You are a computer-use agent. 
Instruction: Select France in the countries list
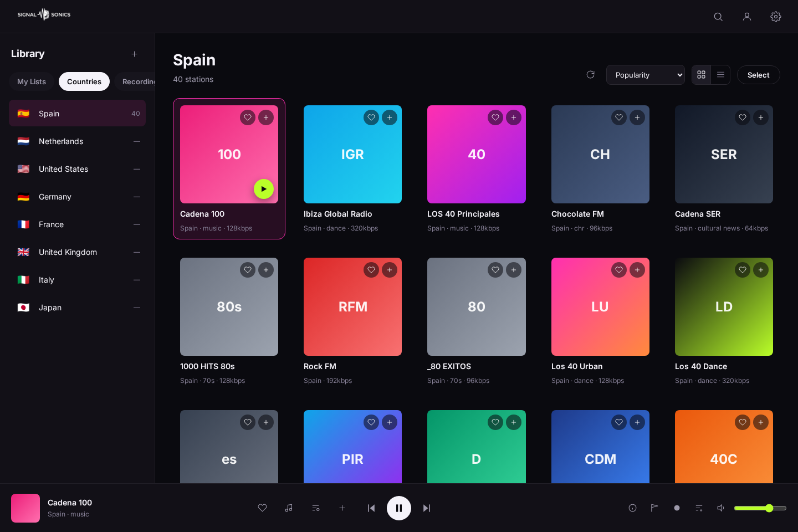(77, 224)
